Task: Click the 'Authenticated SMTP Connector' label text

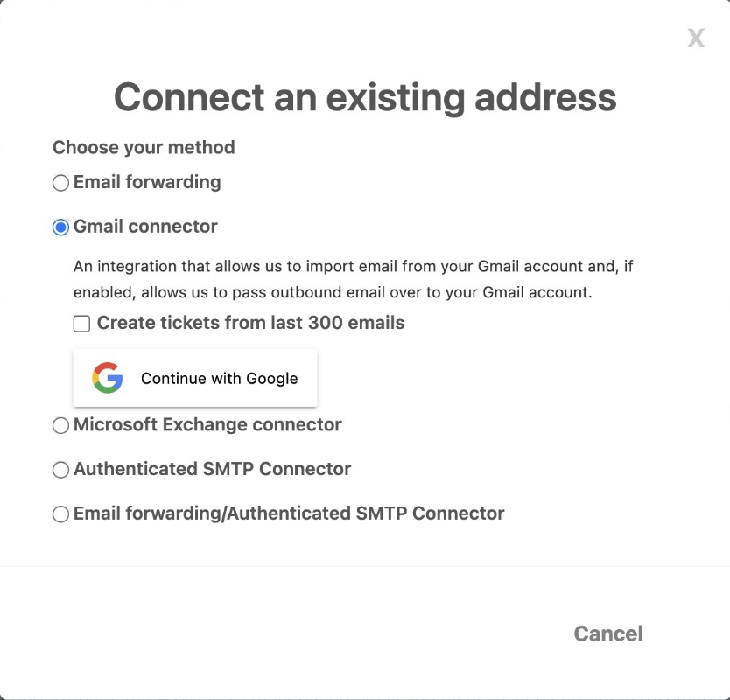Action: click(x=213, y=469)
